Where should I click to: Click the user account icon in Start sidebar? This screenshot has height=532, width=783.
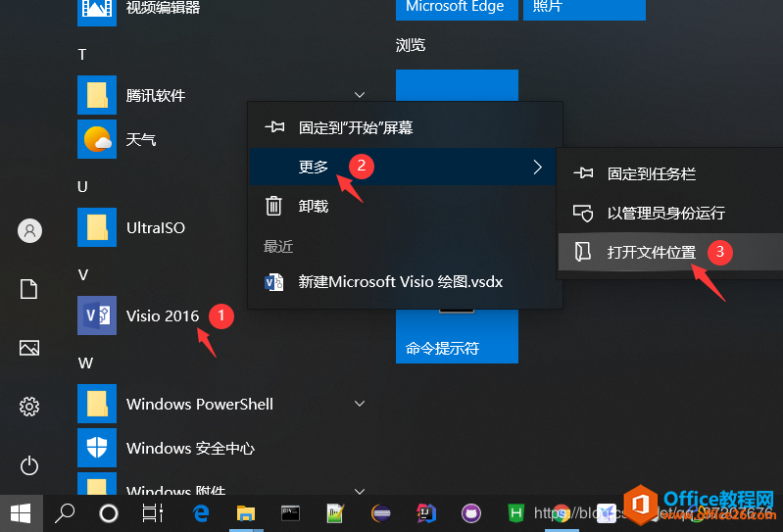click(30, 230)
